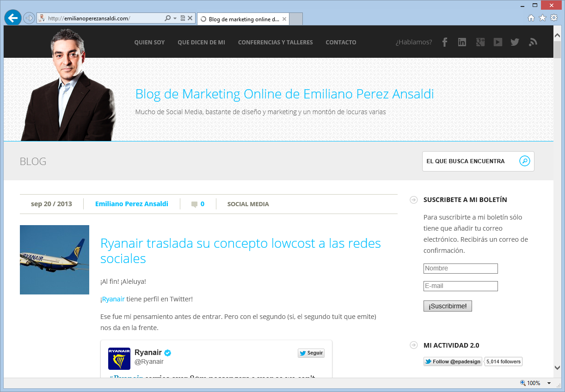
Task: Click the Ryanair logo in the embedded tweet
Action: (x=119, y=359)
